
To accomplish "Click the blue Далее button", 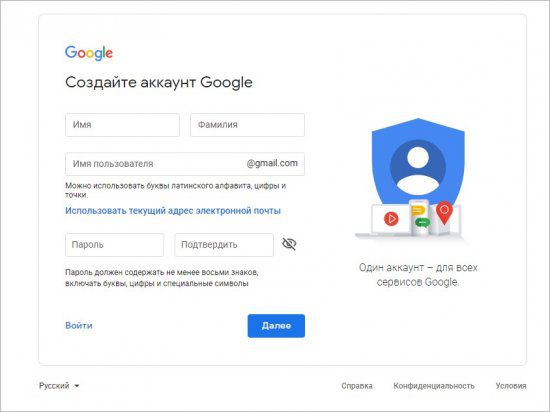I will [276, 326].
